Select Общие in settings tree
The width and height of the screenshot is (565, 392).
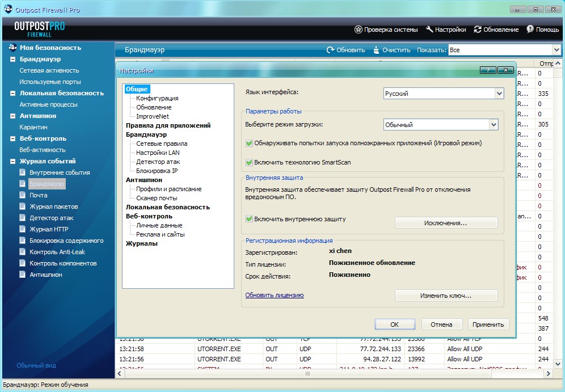tap(137, 89)
